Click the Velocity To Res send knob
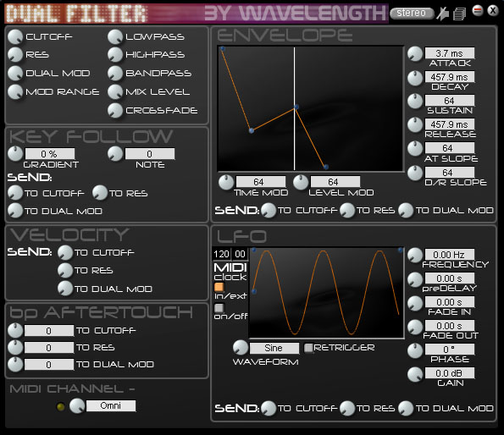The height and width of the screenshot is (435, 504). 65,271
